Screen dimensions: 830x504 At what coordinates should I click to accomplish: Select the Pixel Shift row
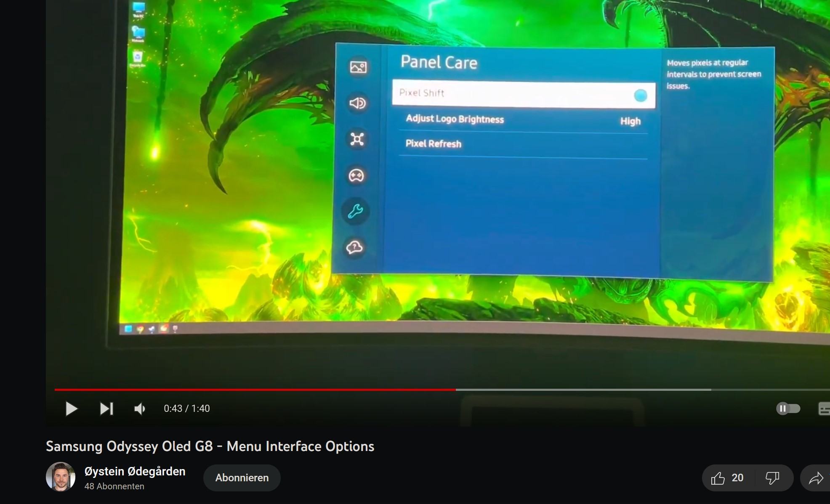coord(524,94)
